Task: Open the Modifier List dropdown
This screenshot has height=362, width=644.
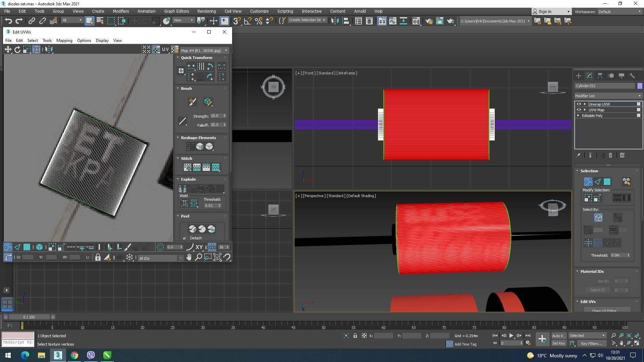Action: tap(608, 96)
